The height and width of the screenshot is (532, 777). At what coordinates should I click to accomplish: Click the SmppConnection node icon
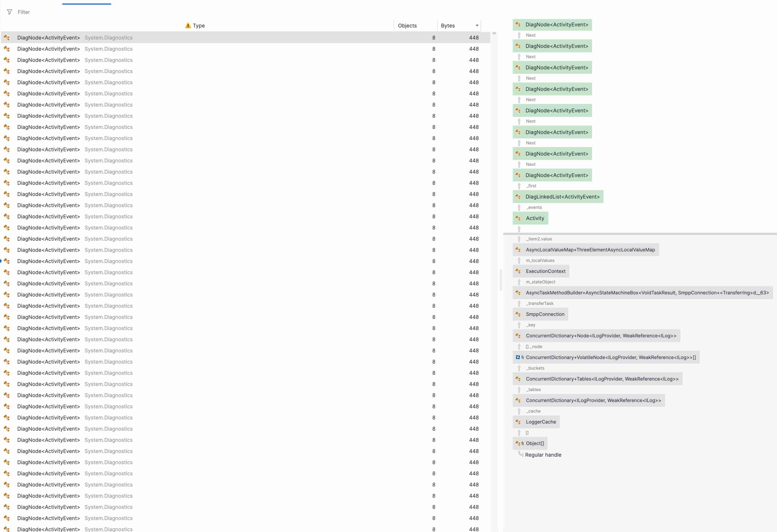[518, 314]
